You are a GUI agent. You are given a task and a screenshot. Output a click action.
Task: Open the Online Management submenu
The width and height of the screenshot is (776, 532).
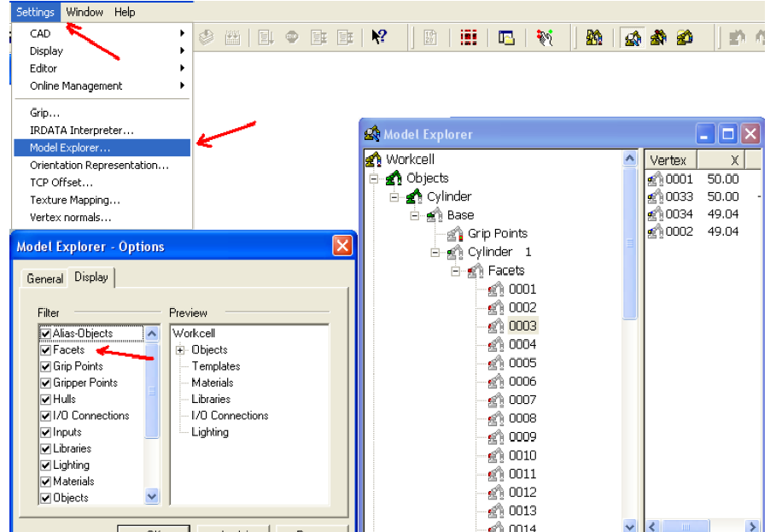click(102, 85)
